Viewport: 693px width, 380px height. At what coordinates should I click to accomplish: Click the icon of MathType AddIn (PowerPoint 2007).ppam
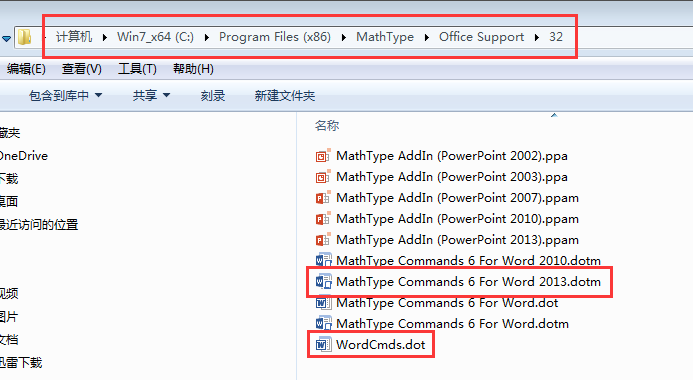323,198
